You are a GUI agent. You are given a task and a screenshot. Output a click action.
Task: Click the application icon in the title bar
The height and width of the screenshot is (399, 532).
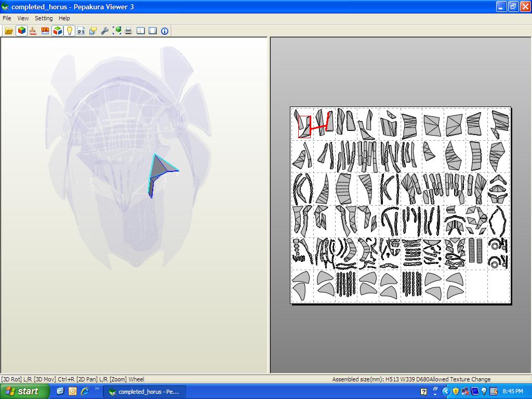pos(5,7)
